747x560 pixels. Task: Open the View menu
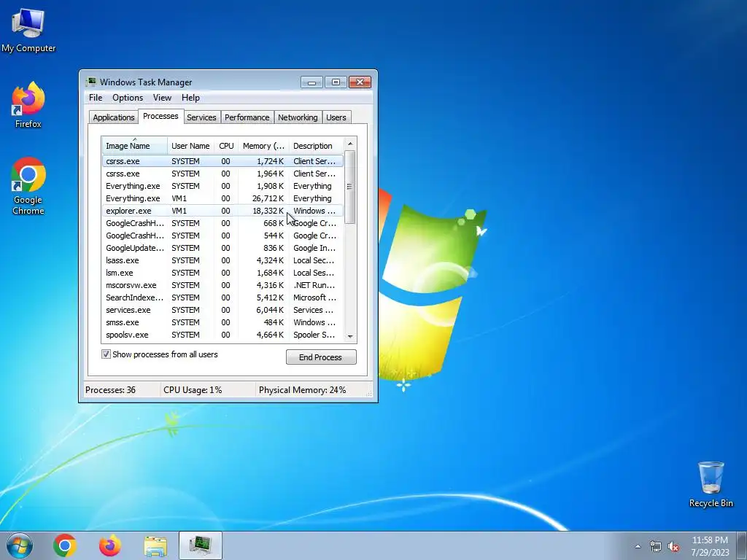click(162, 98)
